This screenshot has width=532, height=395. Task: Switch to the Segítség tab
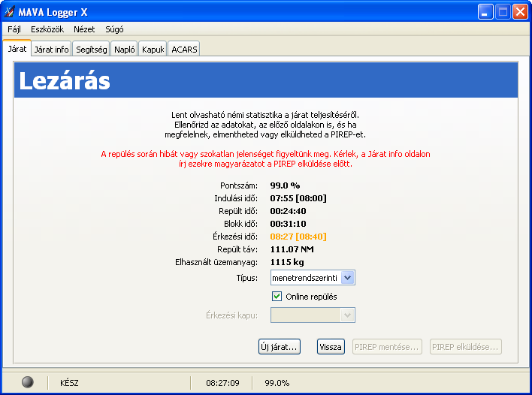tap(91, 50)
